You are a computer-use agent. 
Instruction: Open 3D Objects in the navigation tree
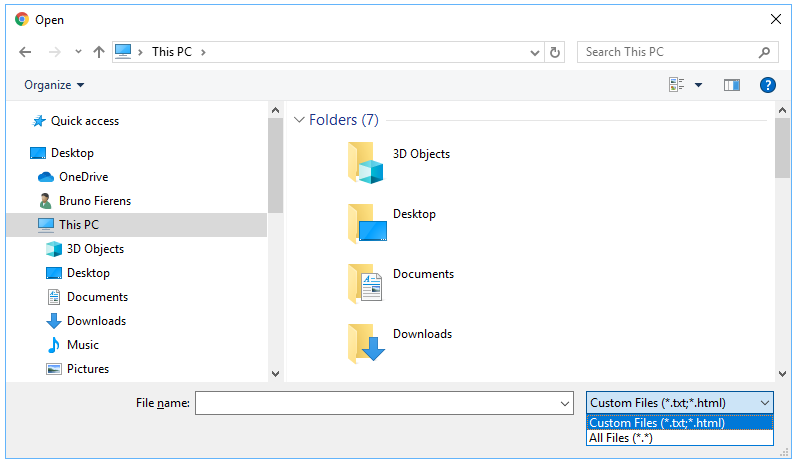[x=95, y=249]
